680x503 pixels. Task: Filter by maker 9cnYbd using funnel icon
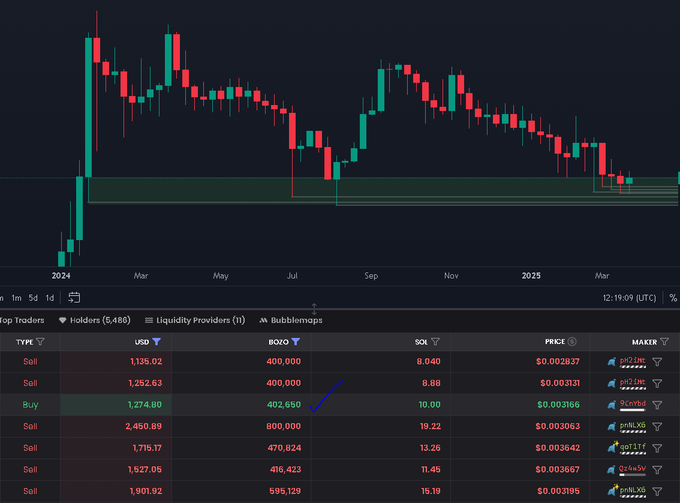click(x=657, y=405)
